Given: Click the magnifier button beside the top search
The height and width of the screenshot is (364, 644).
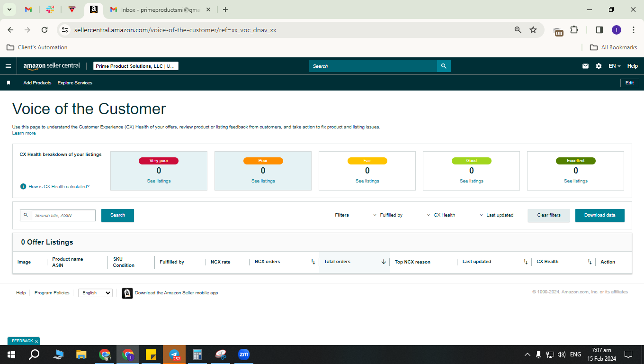Looking at the screenshot, I should (x=444, y=66).
